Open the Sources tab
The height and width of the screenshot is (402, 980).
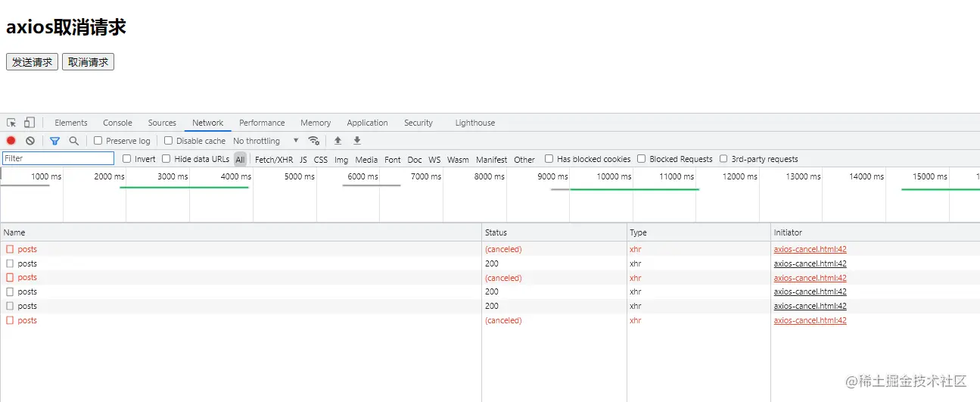click(x=162, y=123)
